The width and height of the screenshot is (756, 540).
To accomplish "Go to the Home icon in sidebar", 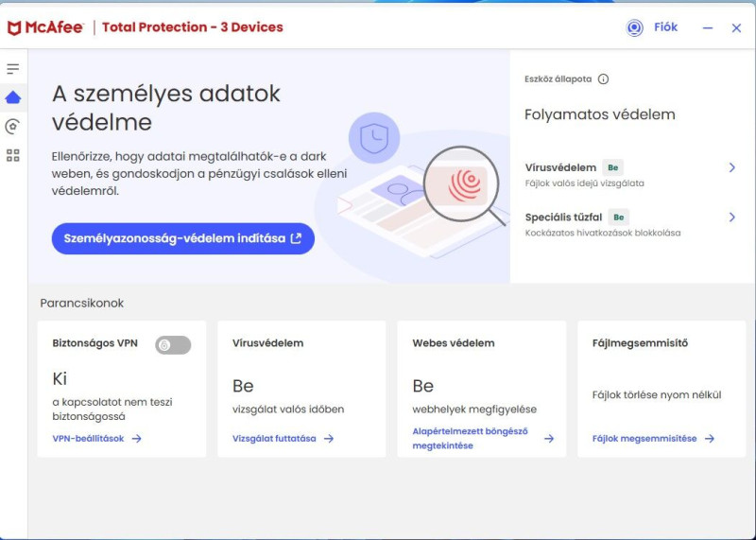I will (x=13, y=97).
